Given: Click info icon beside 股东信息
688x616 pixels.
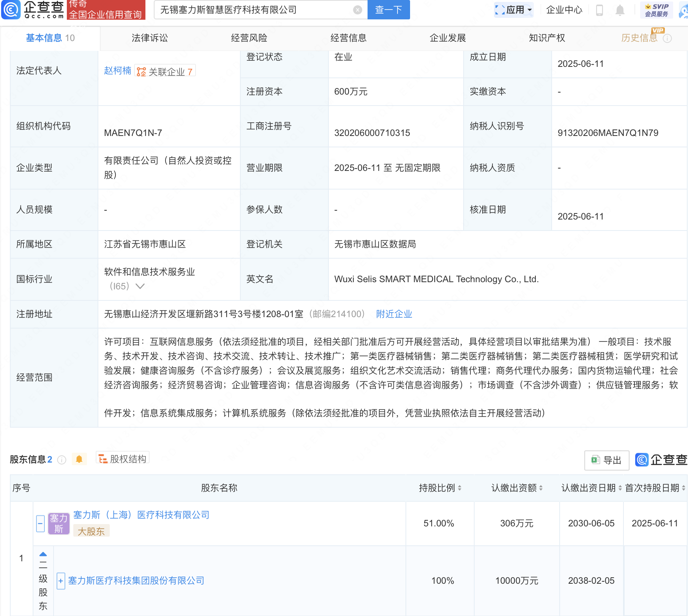Looking at the screenshot, I should 62,460.
